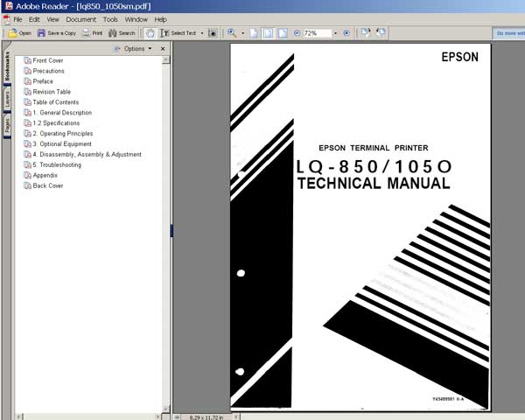The height and width of the screenshot is (420, 525).
Task: Switch to the Layers side tab
Action: pos(7,100)
